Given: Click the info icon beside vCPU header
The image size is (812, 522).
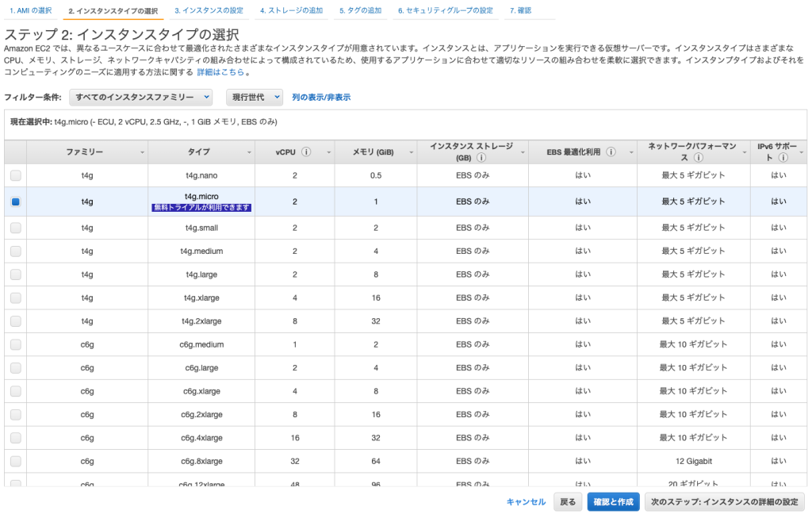Looking at the screenshot, I should (x=306, y=152).
